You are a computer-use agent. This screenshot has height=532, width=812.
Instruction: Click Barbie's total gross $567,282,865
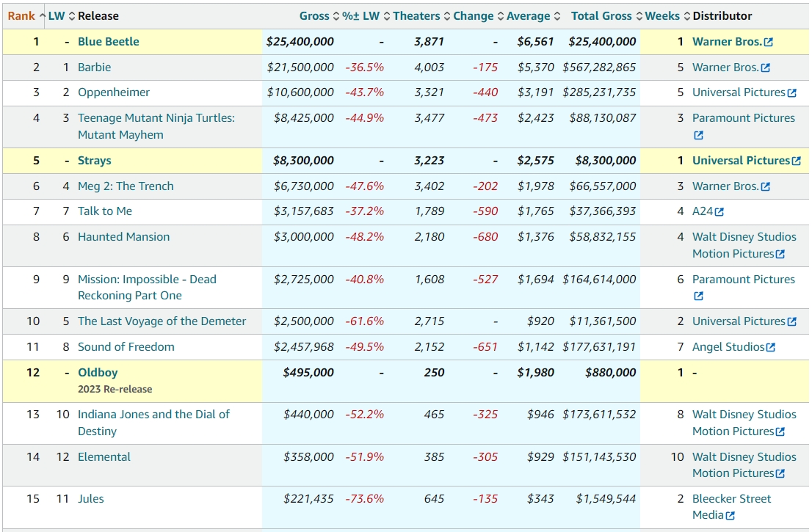pos(599,68)
